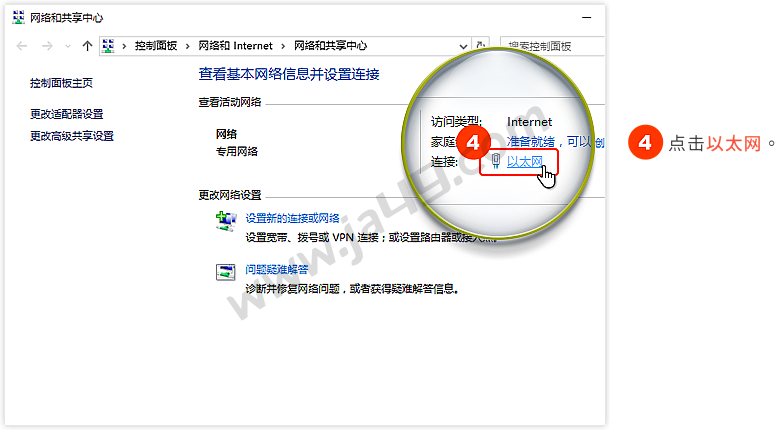The width and height of the screenshot is (780, 430).
Task: Open 更改高级共享设置 link
Action: (71, 136)
